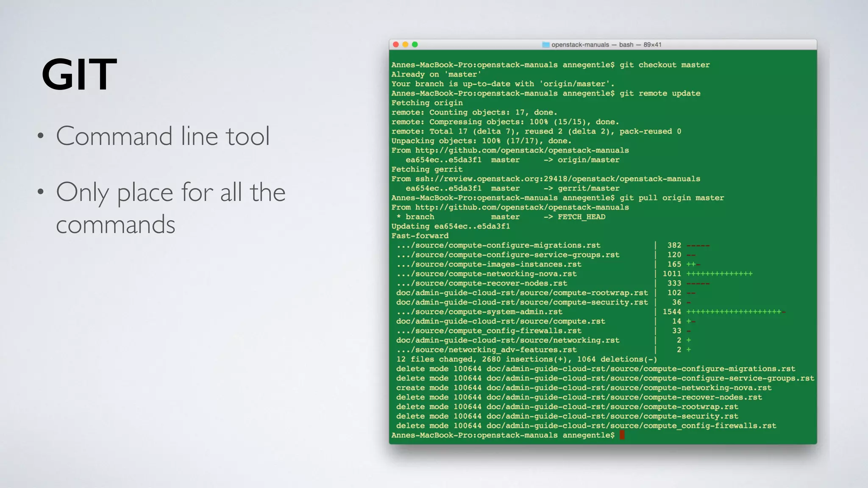Click the 'Fast-forward' output line
The width and height of the screenshot is (868, 488).
[x=420, y=236]
